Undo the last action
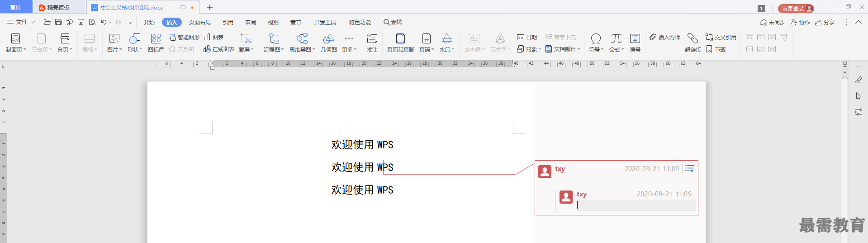 pyautogui.click(x=104, y=22)
